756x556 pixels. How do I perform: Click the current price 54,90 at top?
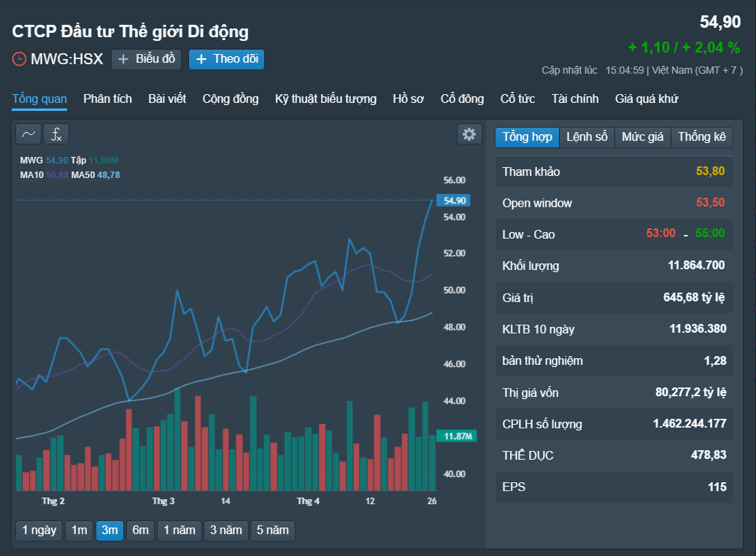(x=720, y=22)
